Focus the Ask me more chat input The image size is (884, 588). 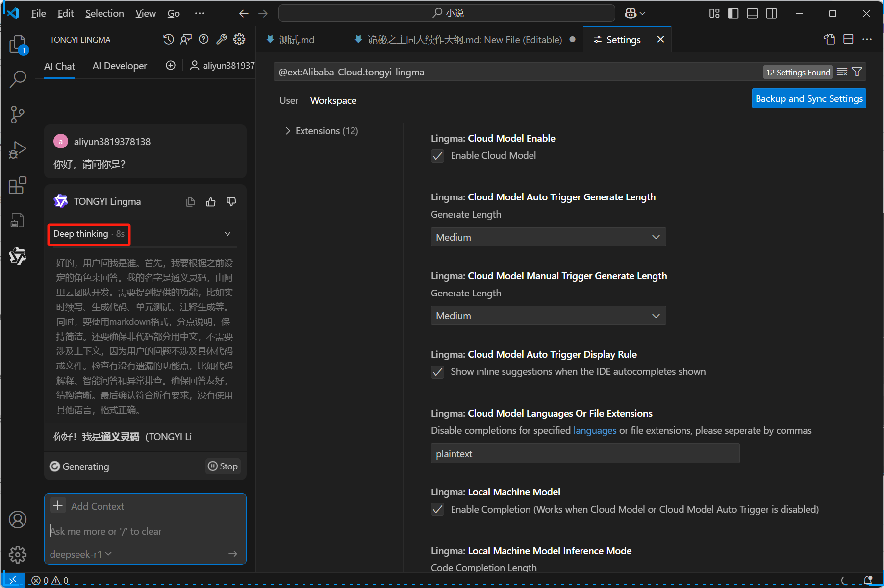[x=145, y=531]
